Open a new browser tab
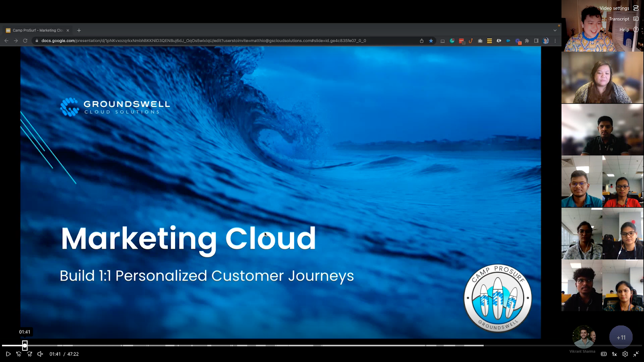The height and width of the screenshot is (362, 644). (x=79, y=30)
